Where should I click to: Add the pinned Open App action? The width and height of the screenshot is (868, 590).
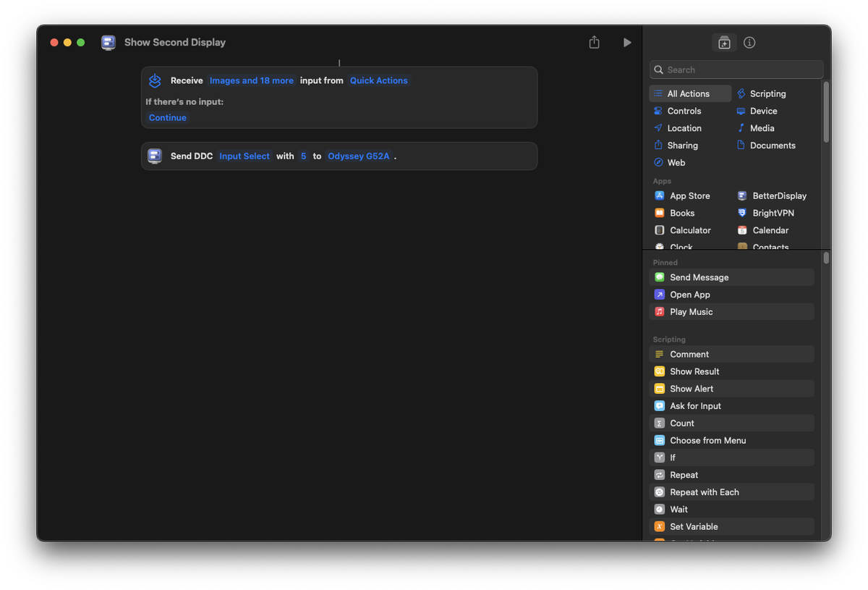click(x=731, y=295)
